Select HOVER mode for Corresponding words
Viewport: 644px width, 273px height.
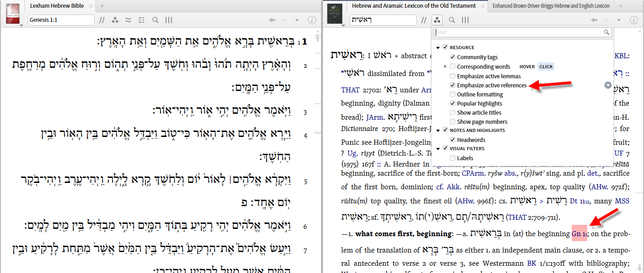tap(527, 66)
